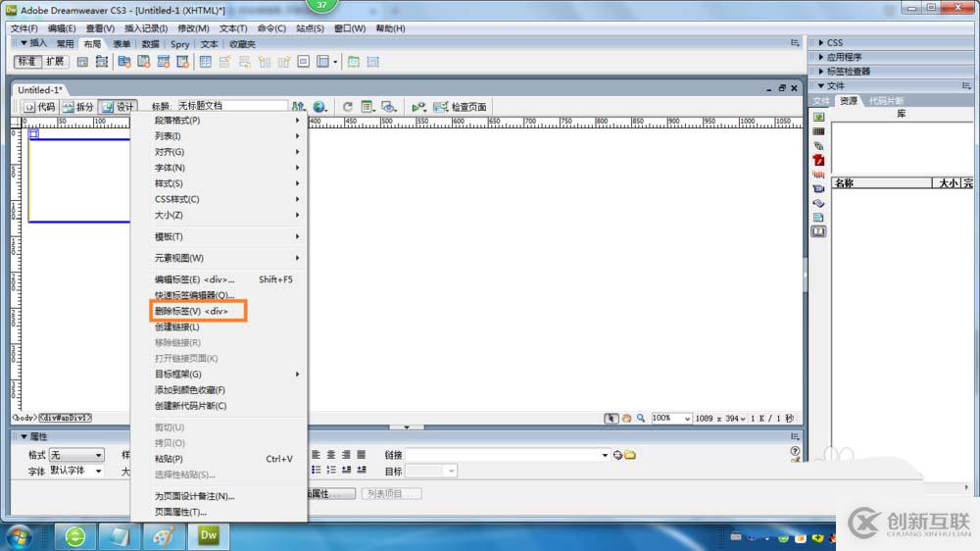980x551 pixels.
Task: Click the Draw AP Div icon
Action: coord(101,62)
